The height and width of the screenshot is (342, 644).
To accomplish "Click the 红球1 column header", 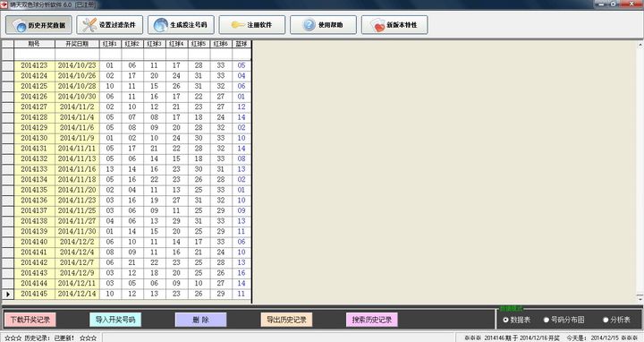I will (110, 44).
